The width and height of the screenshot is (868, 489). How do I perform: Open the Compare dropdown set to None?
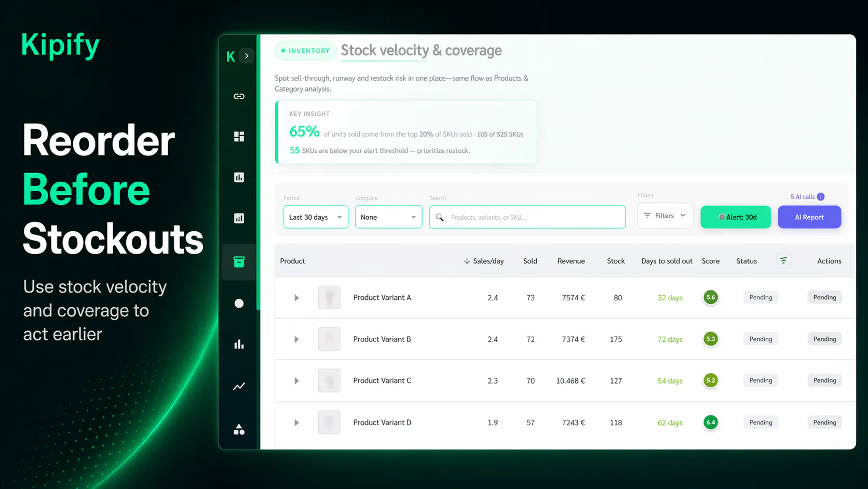pos(388,217)
